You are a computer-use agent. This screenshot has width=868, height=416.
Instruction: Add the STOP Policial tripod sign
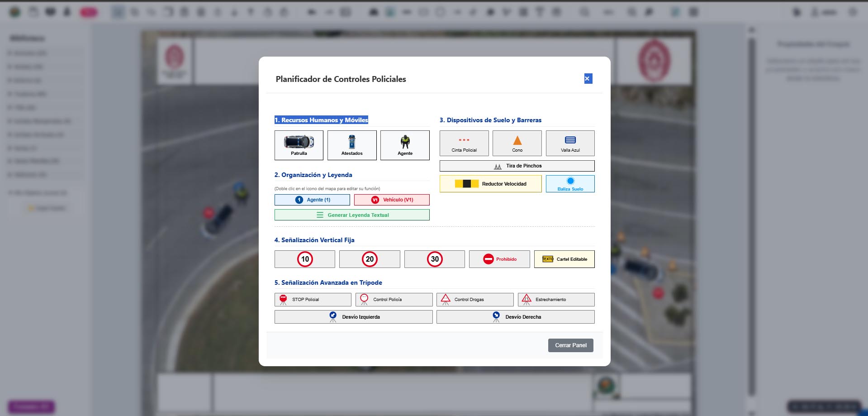313,300
